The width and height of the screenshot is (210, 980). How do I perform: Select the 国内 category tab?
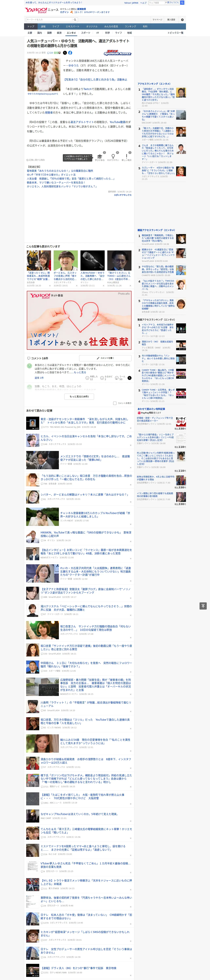(40, 33)
